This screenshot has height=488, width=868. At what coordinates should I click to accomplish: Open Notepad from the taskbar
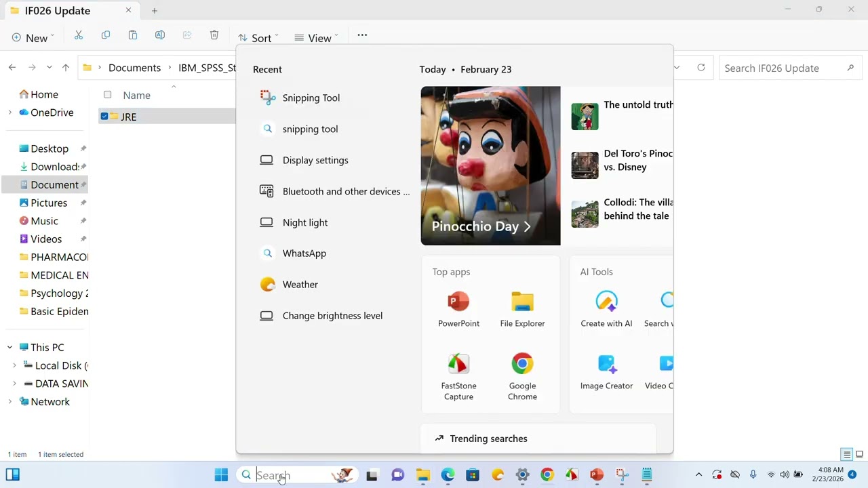[647, 475]
